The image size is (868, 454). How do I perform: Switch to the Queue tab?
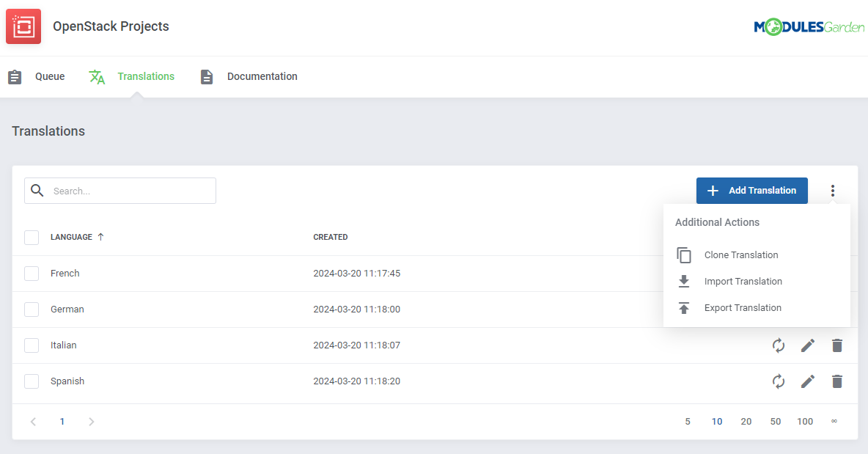click(x=49, y=76)
